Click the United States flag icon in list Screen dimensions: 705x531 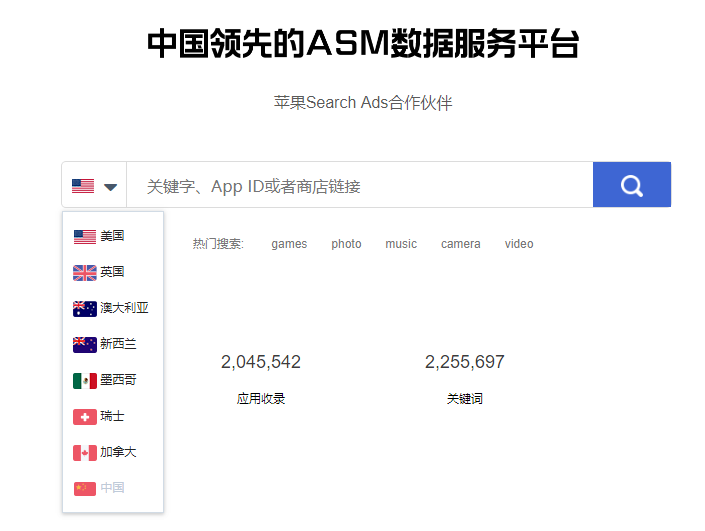coord(85,236)
